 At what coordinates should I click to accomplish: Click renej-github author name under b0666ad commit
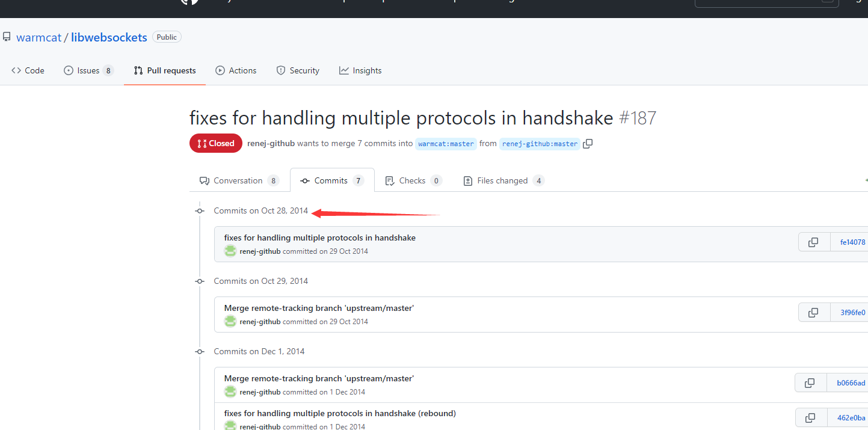260,392
